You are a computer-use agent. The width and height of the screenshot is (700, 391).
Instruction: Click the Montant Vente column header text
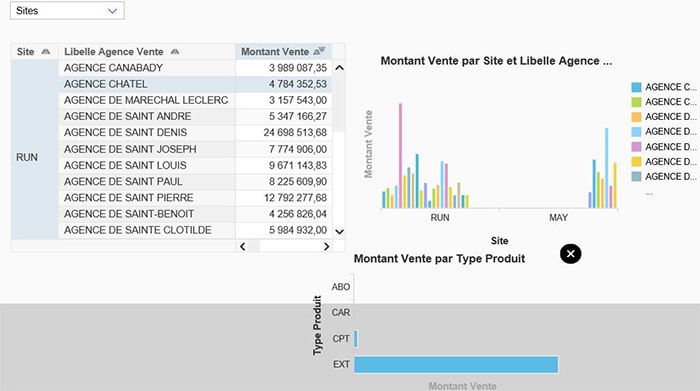click(275, 52)
